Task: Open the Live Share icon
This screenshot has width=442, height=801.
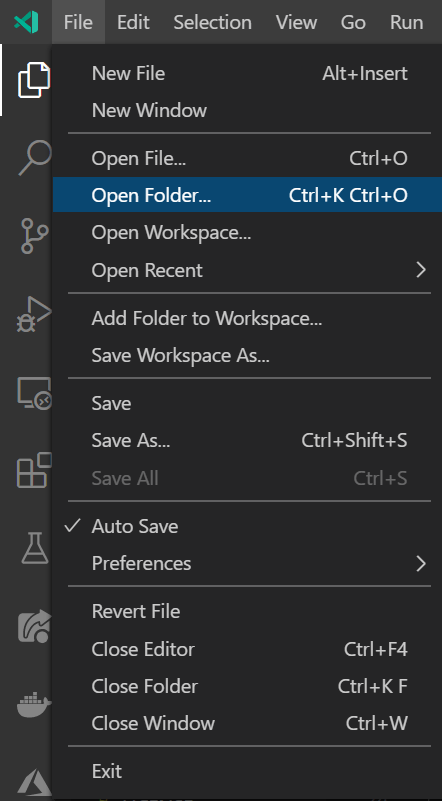Action: [35, 626]
